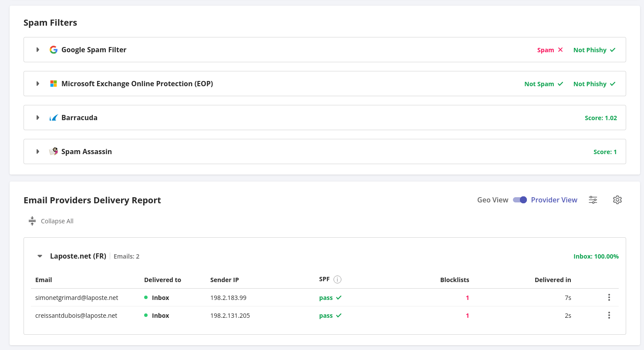Click the Spam Assassin Score: 1 value
Image resolution: width=644 pixels, height=350 pixels.
point(605,152)
